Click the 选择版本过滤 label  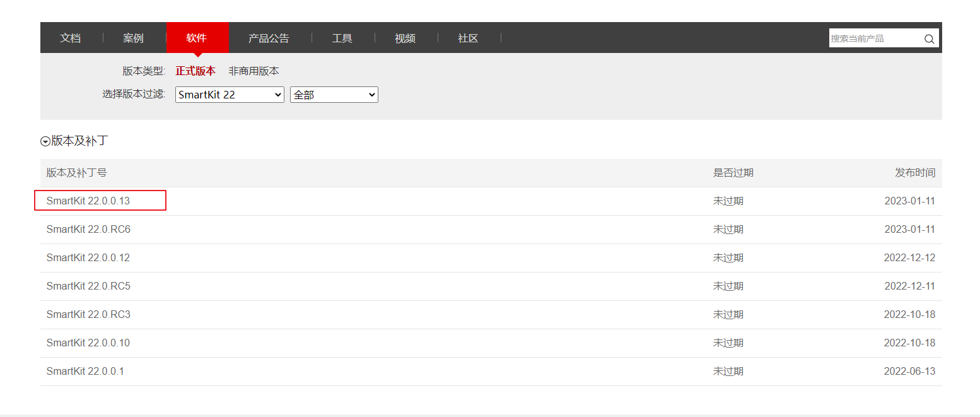tap(134, 95)
